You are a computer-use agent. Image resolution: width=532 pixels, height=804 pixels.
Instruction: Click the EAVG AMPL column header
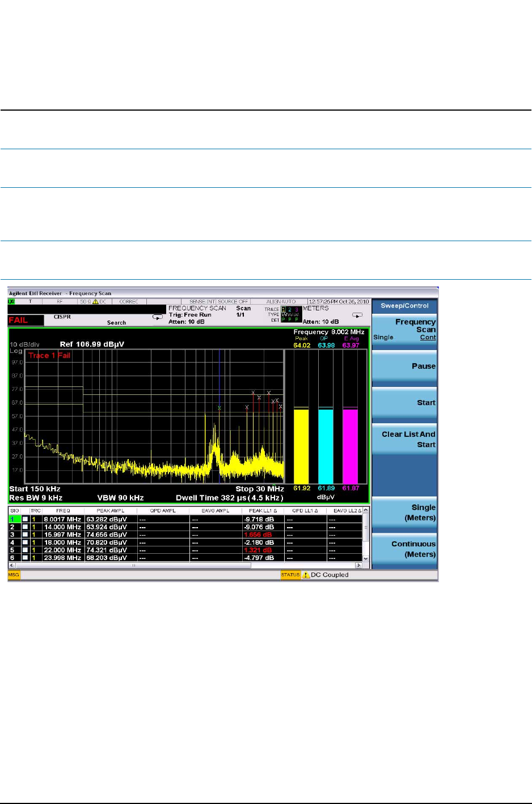pos(216,511)
